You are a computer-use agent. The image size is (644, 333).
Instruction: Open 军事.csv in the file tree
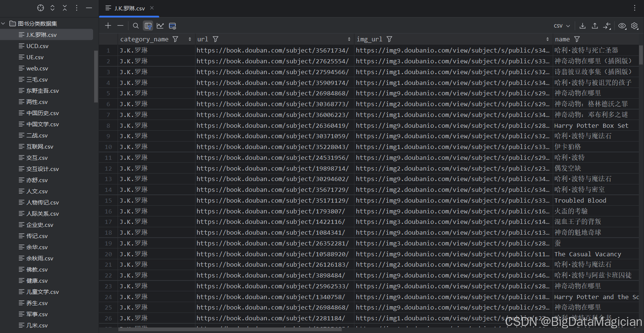point(37,314)
